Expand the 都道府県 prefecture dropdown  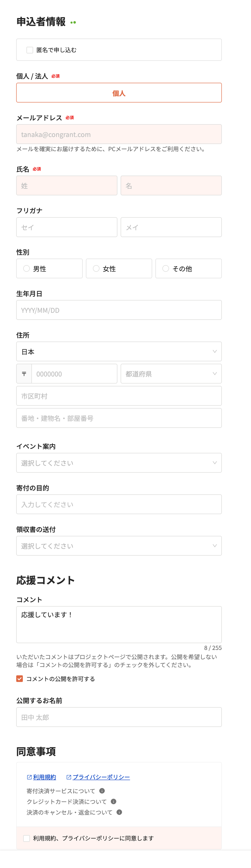171,374
